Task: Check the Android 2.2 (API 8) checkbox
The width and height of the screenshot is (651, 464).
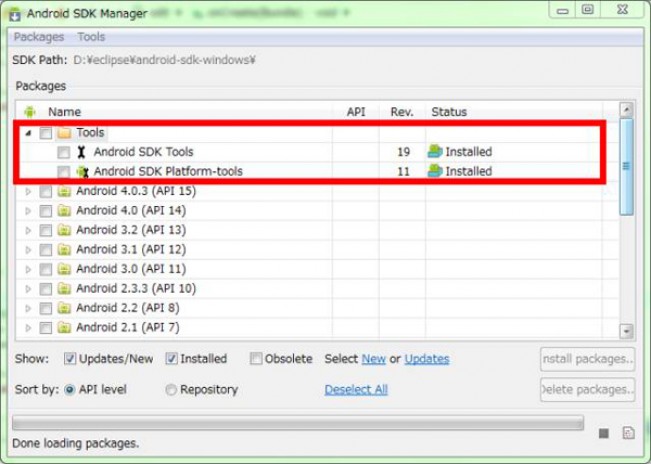Action: (46, 308)
